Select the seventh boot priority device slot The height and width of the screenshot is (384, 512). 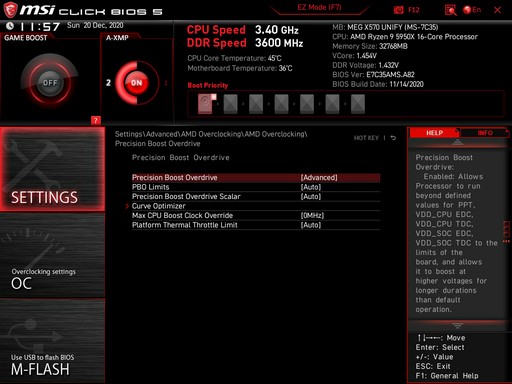(x=358, y=104)
